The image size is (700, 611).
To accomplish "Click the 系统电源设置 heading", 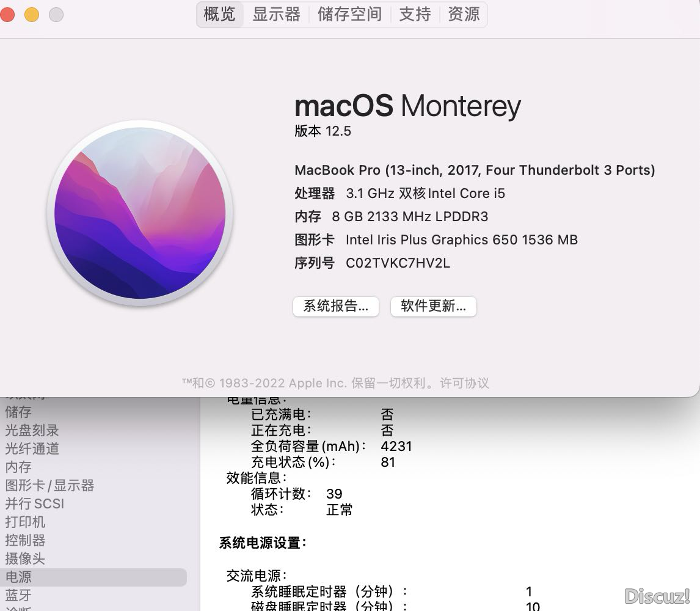I will (263, 543).
